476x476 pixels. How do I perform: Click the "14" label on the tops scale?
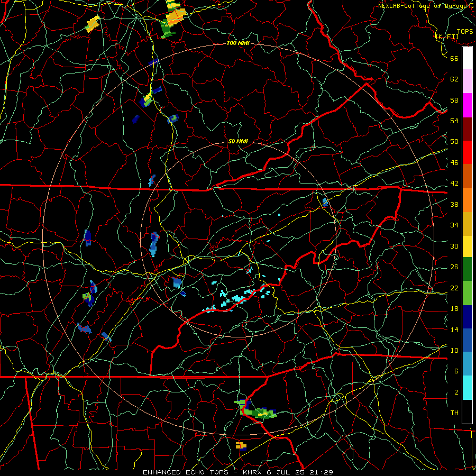pyautogui.click(x=454, y=329)
